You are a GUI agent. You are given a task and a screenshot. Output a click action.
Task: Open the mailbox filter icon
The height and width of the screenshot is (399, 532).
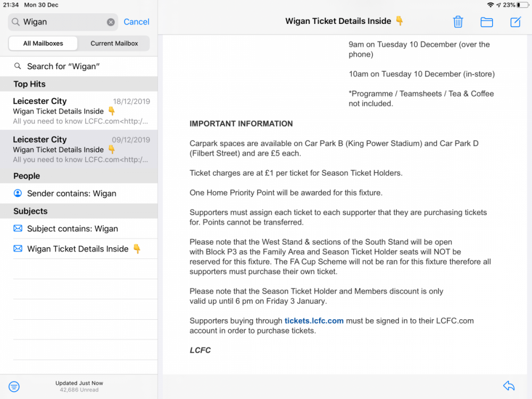coord(14,386)
